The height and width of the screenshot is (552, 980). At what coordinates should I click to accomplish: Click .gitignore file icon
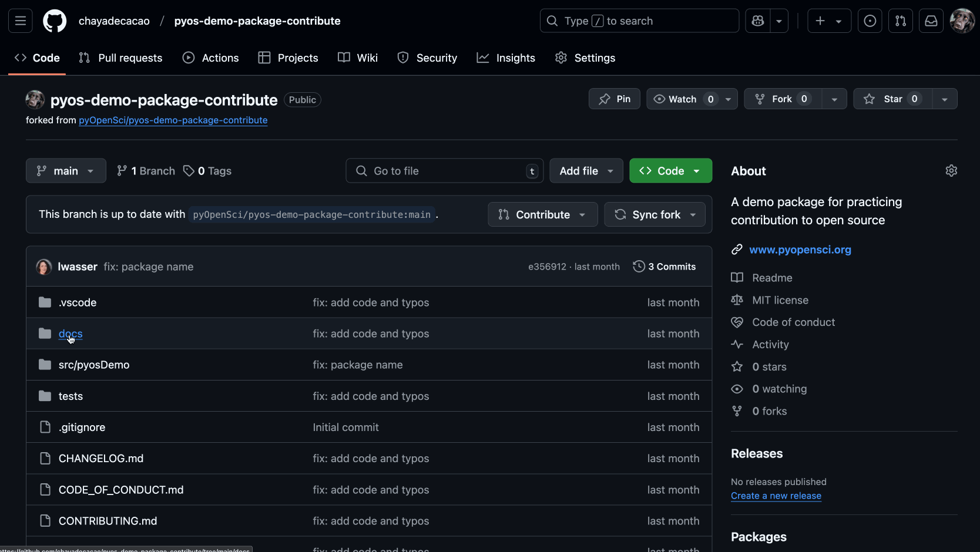(45, 427)
